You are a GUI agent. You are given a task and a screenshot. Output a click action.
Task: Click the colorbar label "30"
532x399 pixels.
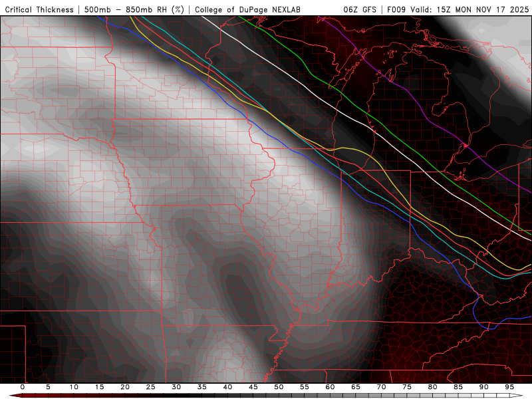176,387
